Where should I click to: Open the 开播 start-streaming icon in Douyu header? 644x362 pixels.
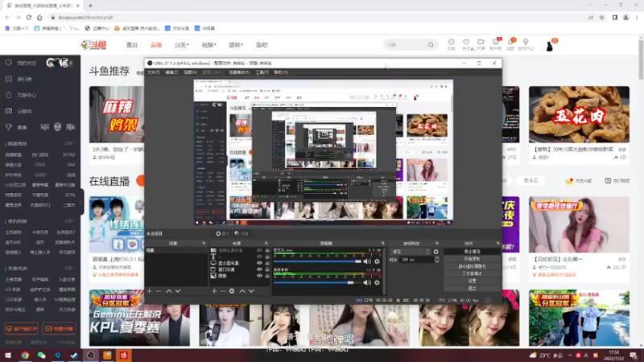(x=481, y=42)
